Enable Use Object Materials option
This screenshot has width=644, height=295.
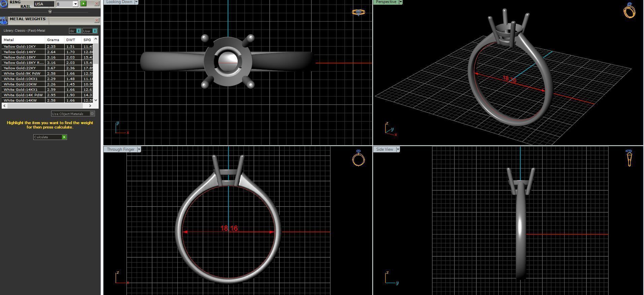click(x=73, y=114)
